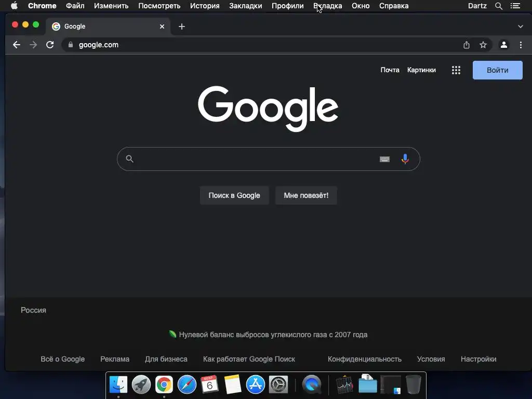Start voice search with microphone
The width and height of the screenshot is (532, 399).
[x=405, y=159]
